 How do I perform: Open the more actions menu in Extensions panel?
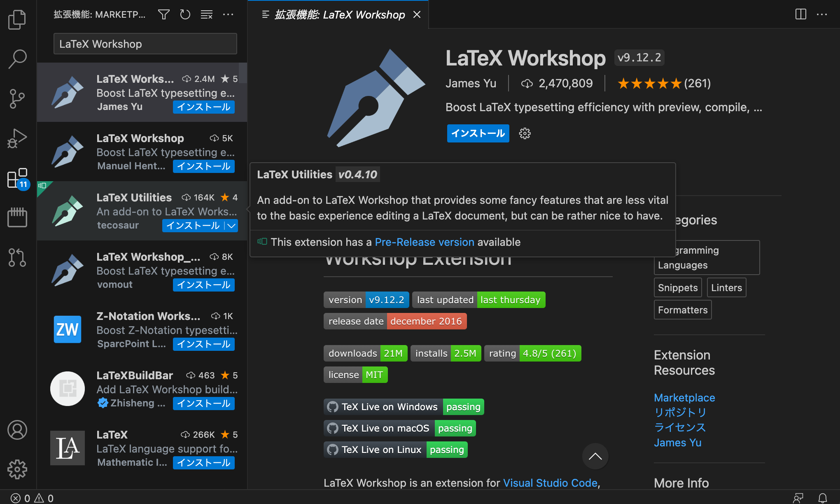(x=228, y=14)
